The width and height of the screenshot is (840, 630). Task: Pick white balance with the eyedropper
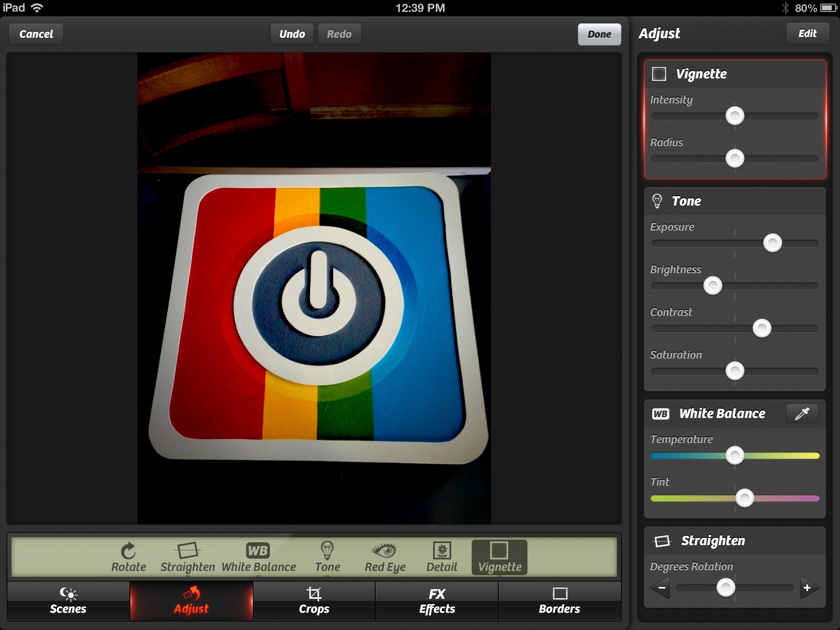point(802,413)
